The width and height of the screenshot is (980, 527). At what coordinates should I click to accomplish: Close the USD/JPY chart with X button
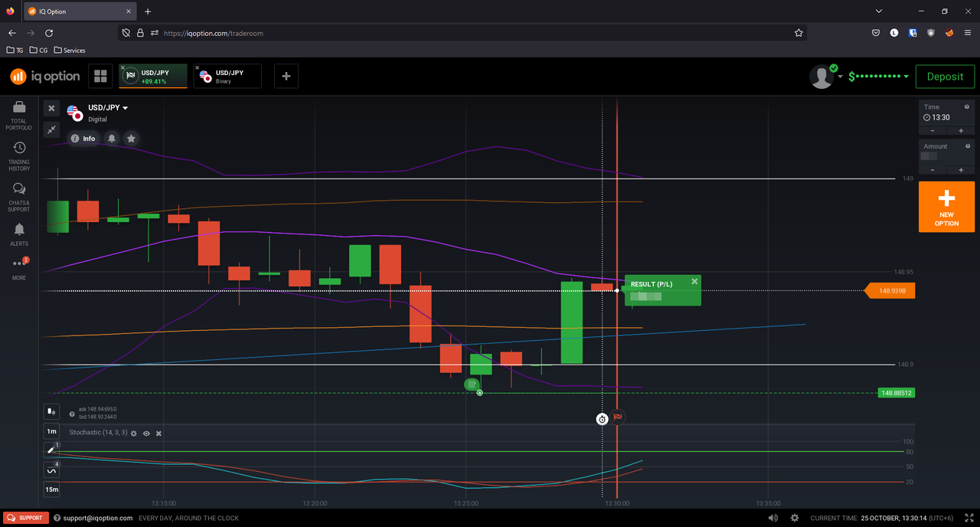pos(51,108)
